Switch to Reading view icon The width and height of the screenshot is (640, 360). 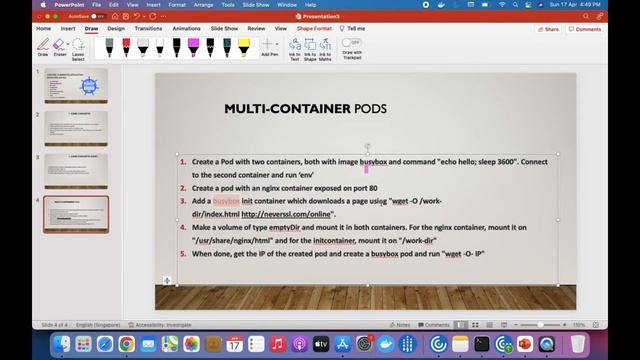[x=489, y=325]
